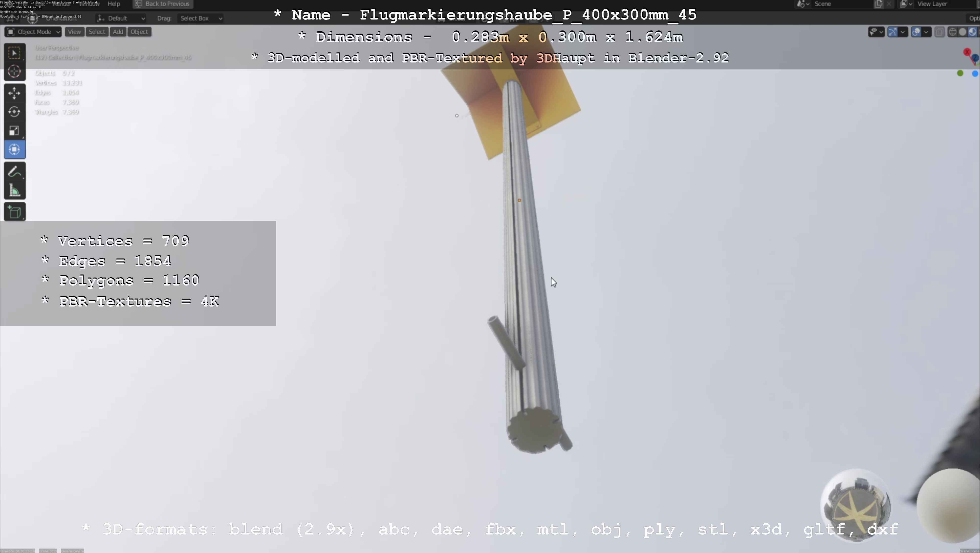The width and height of the screenshot is (980, 553).
Task: Open selectability and visibility popover
Action: click(x=876, y=32)
